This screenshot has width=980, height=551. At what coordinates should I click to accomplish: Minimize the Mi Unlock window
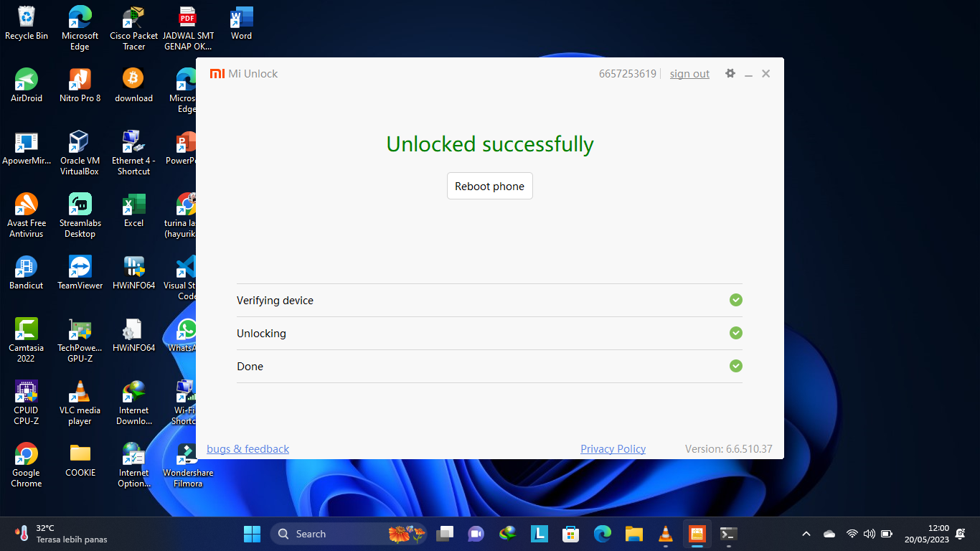pos(748,74)
